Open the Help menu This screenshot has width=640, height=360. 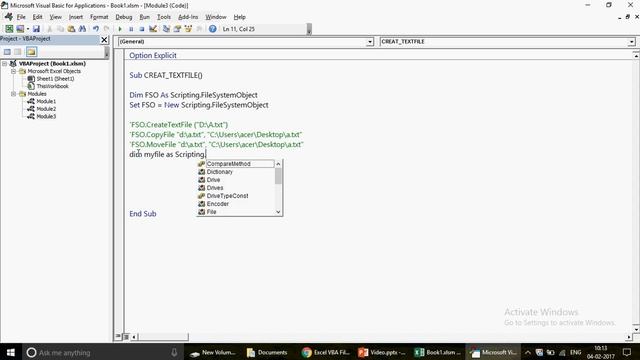click(x=240, y=17)
